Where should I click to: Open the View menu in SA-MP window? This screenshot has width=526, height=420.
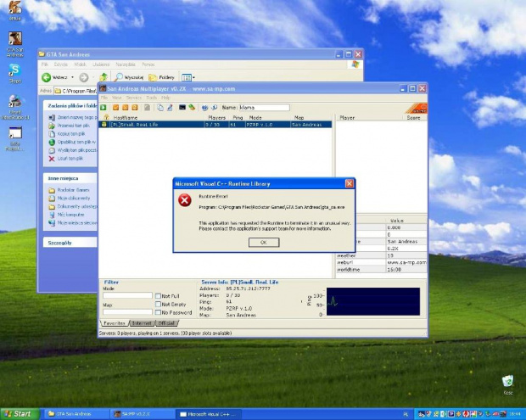[x=117, y=98]
